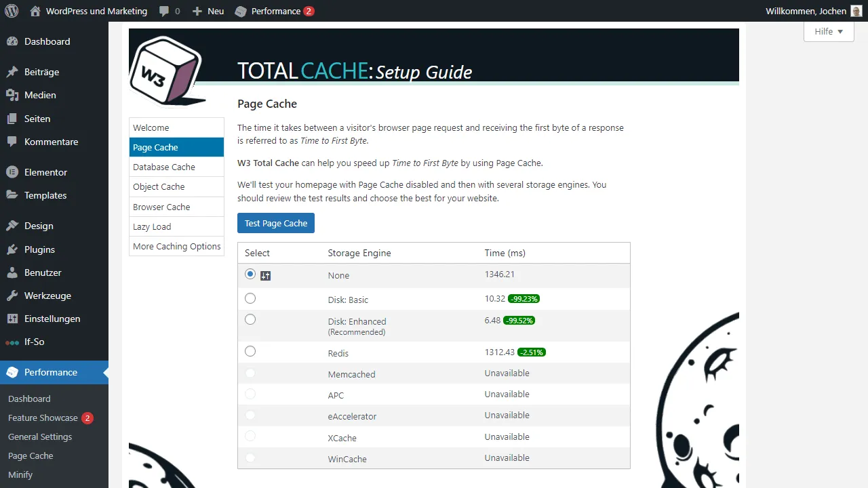Click the Design paintbrush icon
The image size is (868, 488).
12,226
